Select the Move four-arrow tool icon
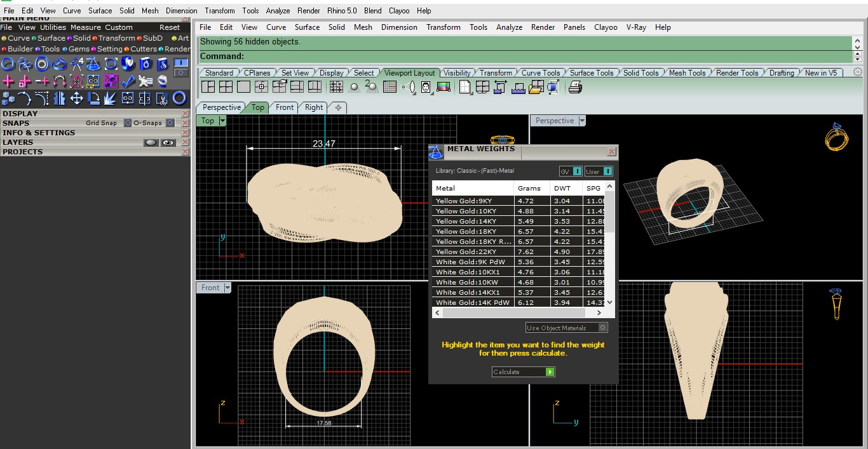868x449 pixels. tap(77, 98)
